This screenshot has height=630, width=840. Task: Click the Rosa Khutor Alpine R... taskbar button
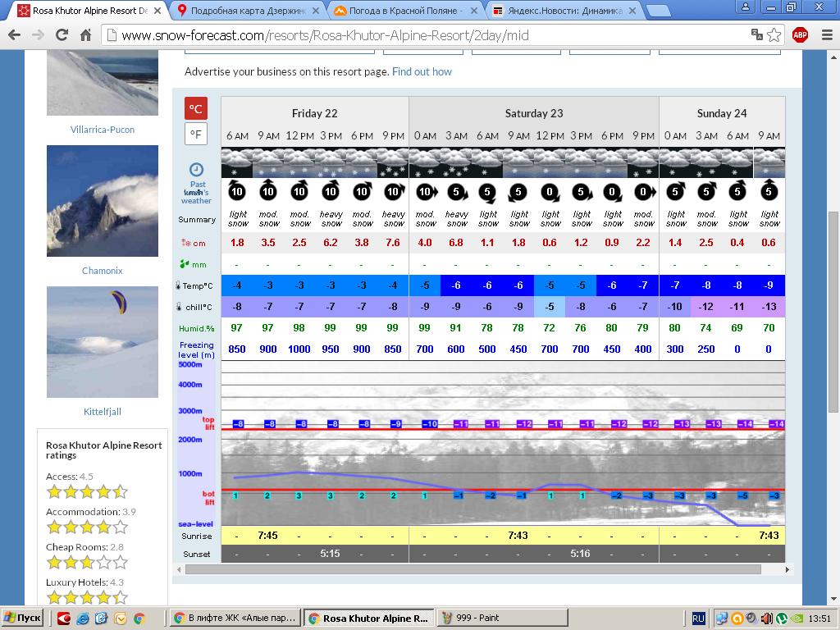tap(369, 619)
